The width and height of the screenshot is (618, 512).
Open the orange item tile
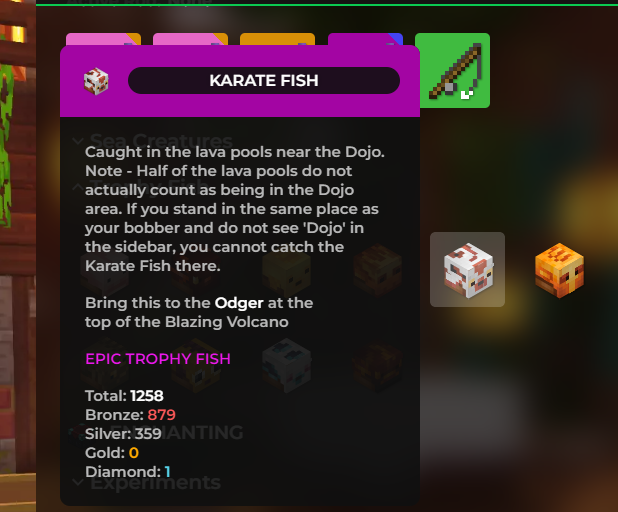click(277, 39)
